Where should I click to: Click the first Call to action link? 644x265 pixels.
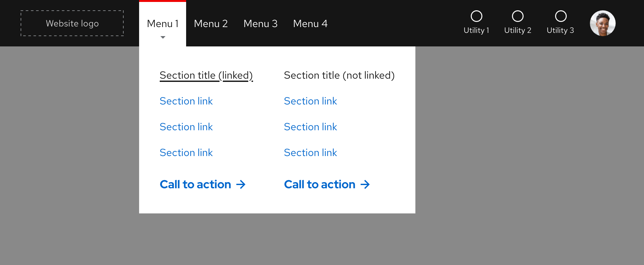click(x=195, y=184)
